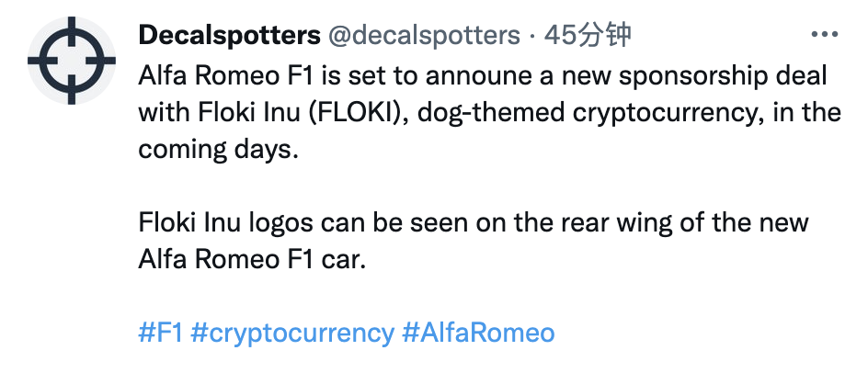
Task: Click the "Alfa Romeo F1 car." last line
Action: (252, 259)
